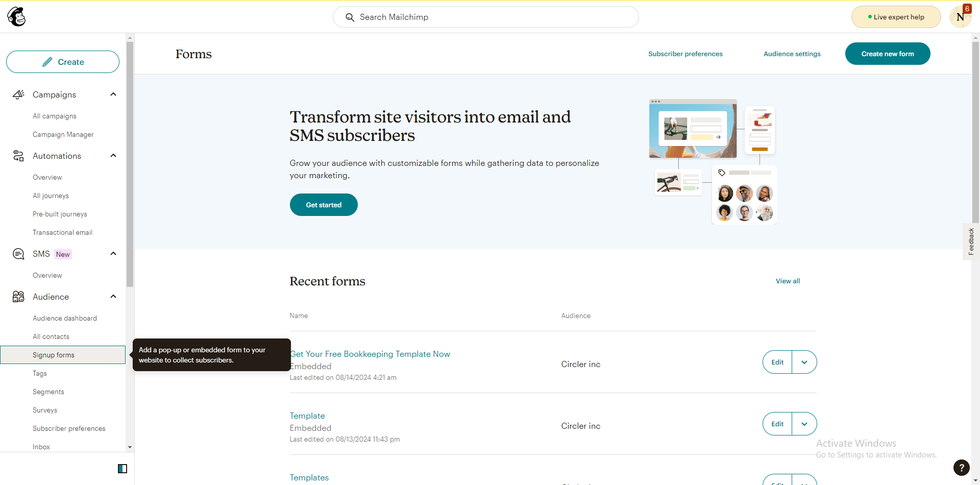
Task: Open All campaigns in sidebar
Action: [x=55, y=116]
